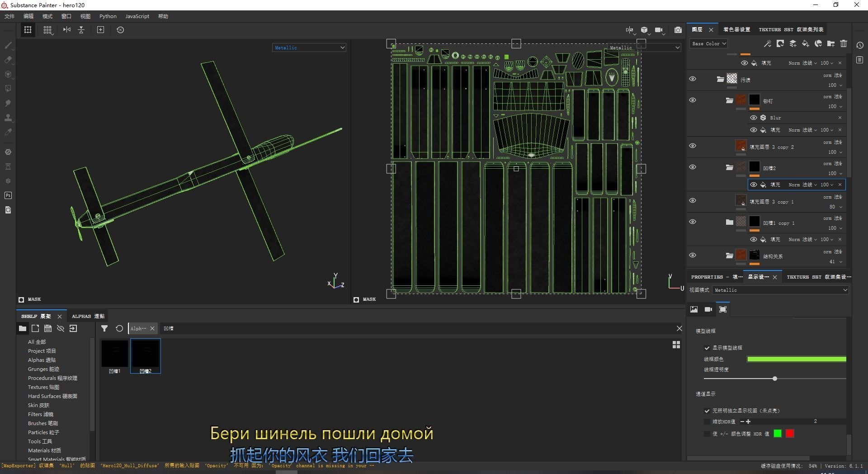Collapse the 铆钉 folder
The image size is (868, 474).
pyautogui.click(x=729, y=100)
